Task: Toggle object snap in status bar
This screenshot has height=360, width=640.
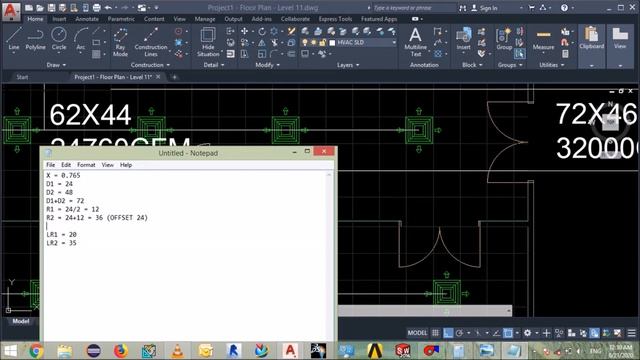Action: (508, 333)
